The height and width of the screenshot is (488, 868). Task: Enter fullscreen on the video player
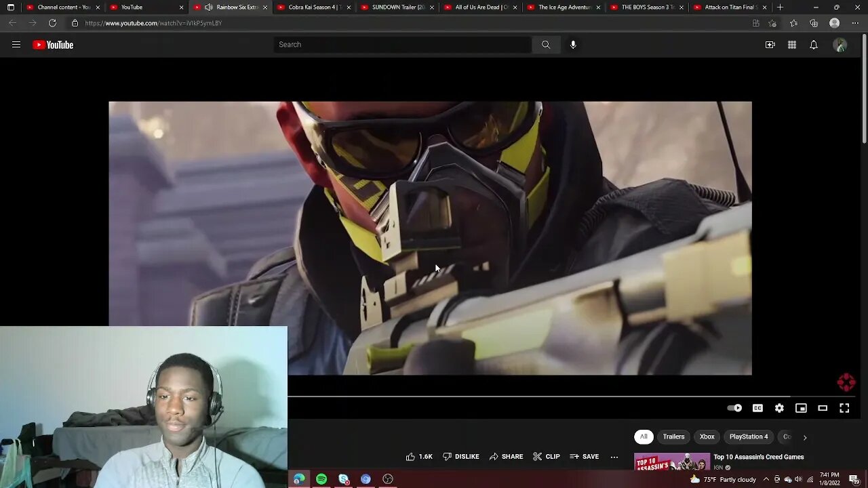click(x=844, y=408)
